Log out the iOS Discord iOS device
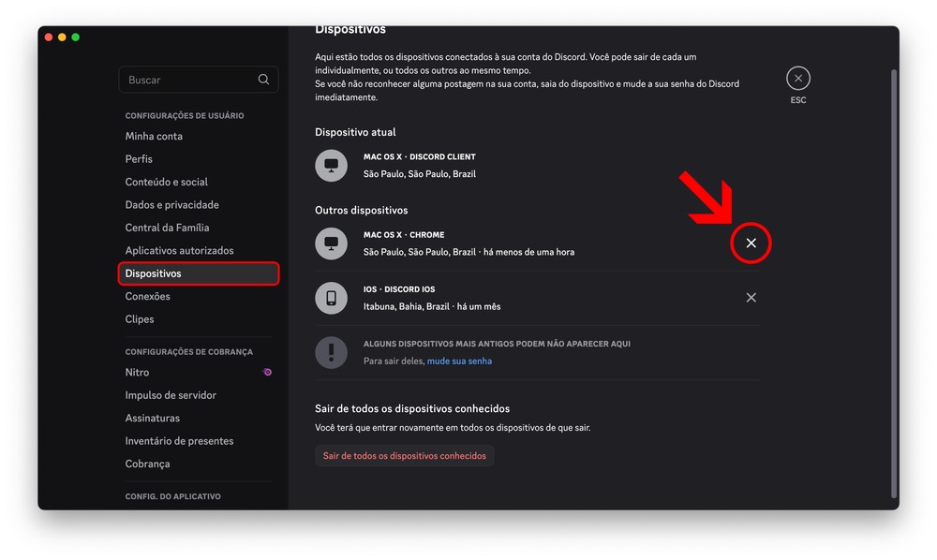This screenshot has width=937, height=560. [751, 297]
